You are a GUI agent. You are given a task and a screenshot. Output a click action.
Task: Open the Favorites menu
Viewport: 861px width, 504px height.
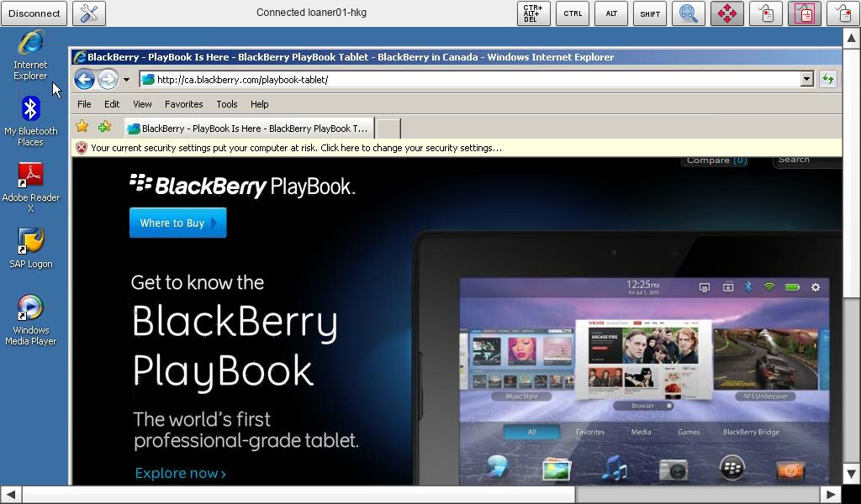(183, 104)
